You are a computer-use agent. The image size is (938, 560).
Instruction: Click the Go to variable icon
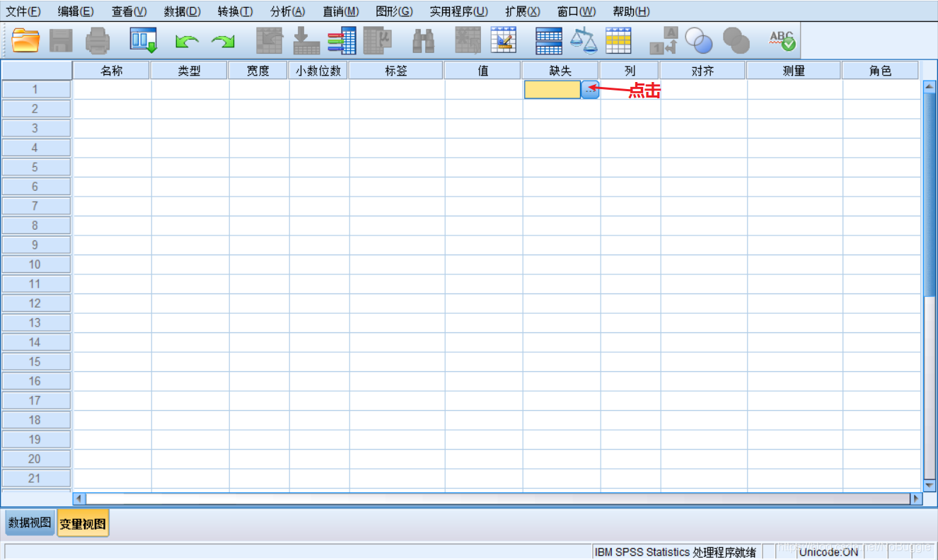pyautogui.click(x=306, y=40)
